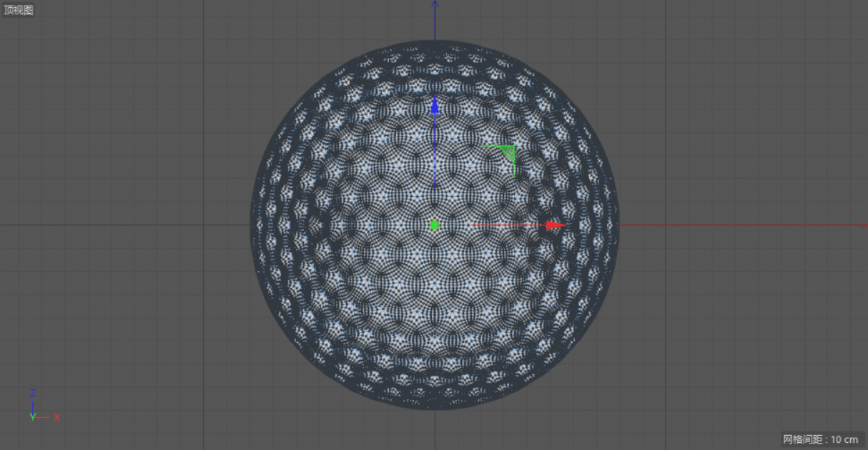Click the blue arrow tip at top of viewport

point(435,4)
